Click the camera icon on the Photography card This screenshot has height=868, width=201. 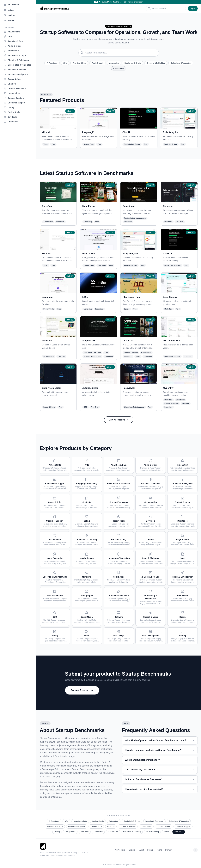pyautogui.click(x=87, y=591)
